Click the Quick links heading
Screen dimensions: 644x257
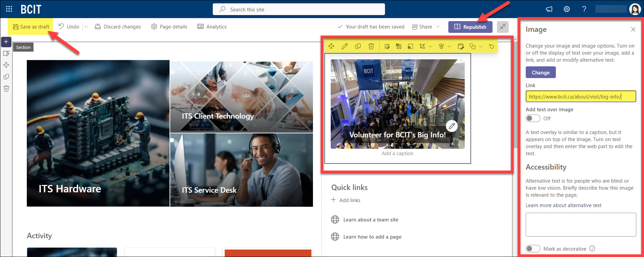point(349,188)
